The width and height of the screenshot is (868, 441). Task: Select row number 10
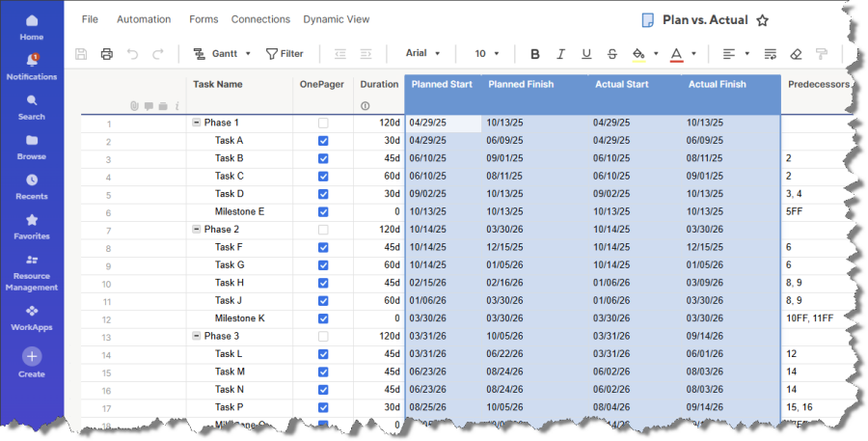pos(106,285)
